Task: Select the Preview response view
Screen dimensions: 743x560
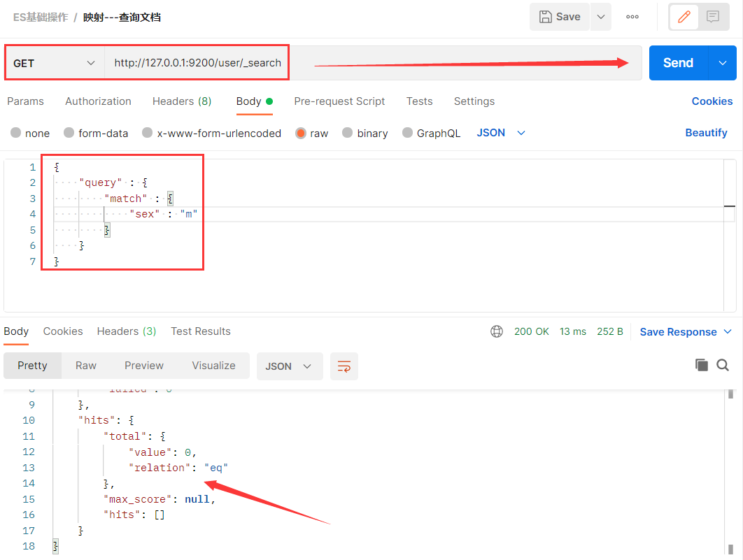Action: pos(144,366)
